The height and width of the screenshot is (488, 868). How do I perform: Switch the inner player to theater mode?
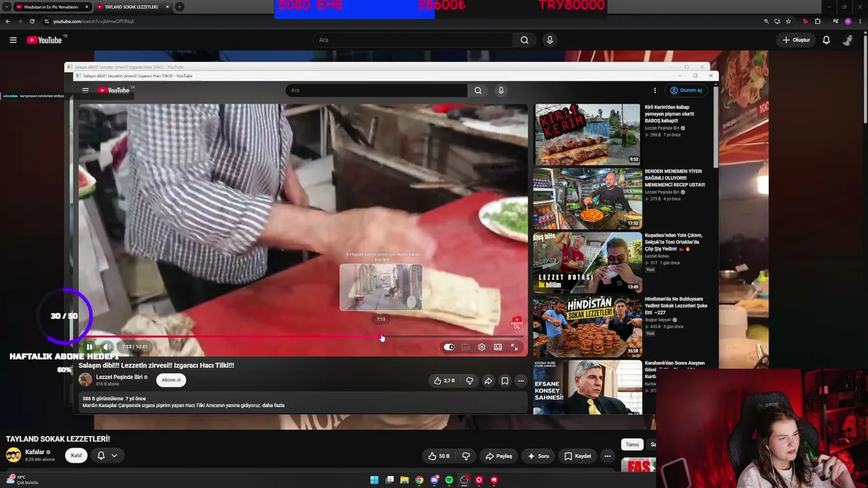coord(498,347)
